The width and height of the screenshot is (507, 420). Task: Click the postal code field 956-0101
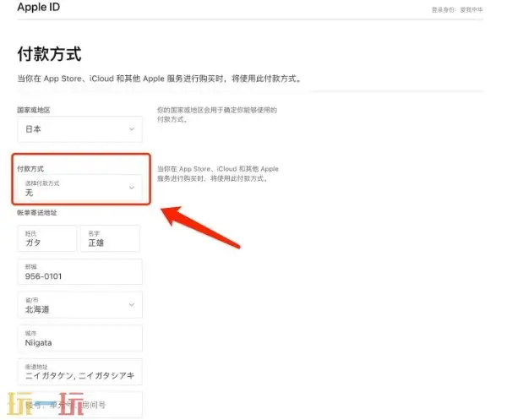pyautogui.click(x=80, y=271)
